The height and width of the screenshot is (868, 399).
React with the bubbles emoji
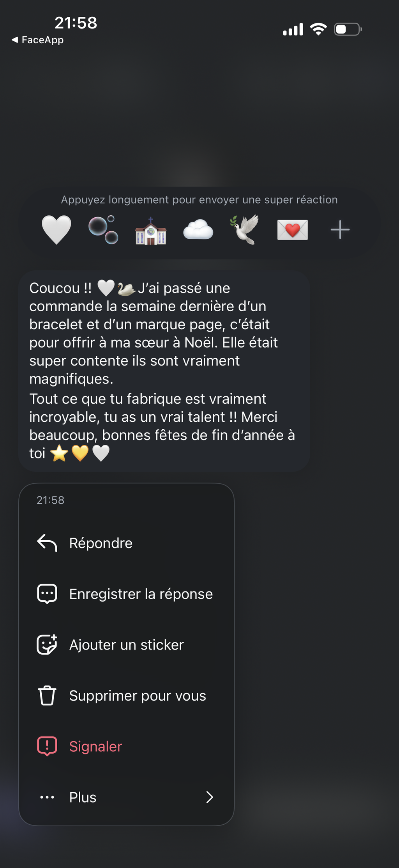[x=103, y=230]
